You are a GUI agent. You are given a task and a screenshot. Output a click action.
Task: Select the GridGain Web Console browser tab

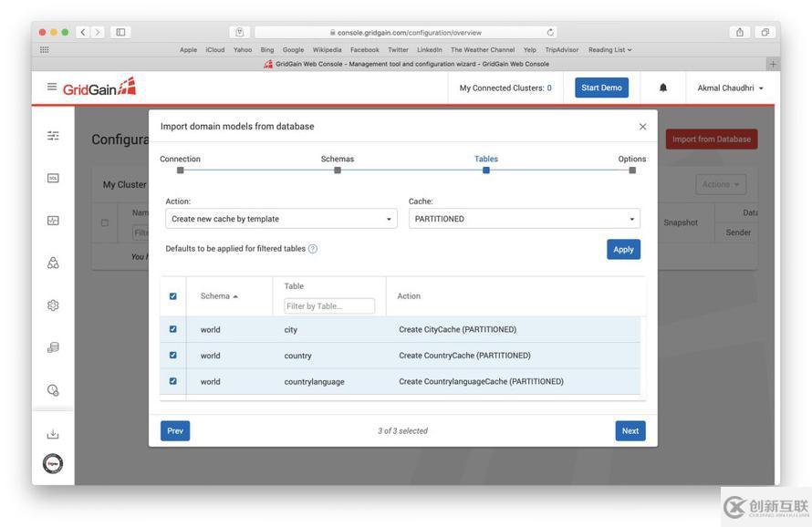tap(407, 64)
